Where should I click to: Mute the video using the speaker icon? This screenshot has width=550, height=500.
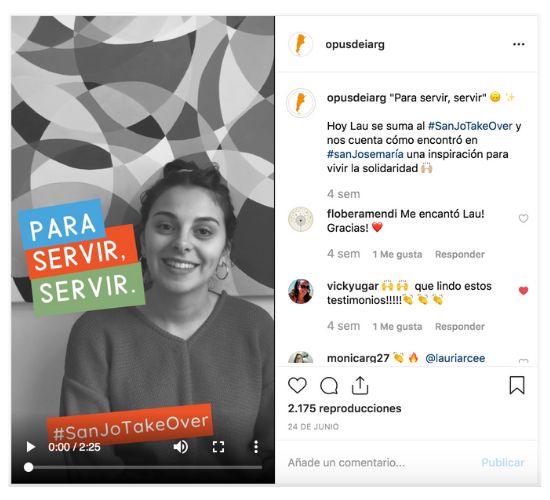[181, 447]
